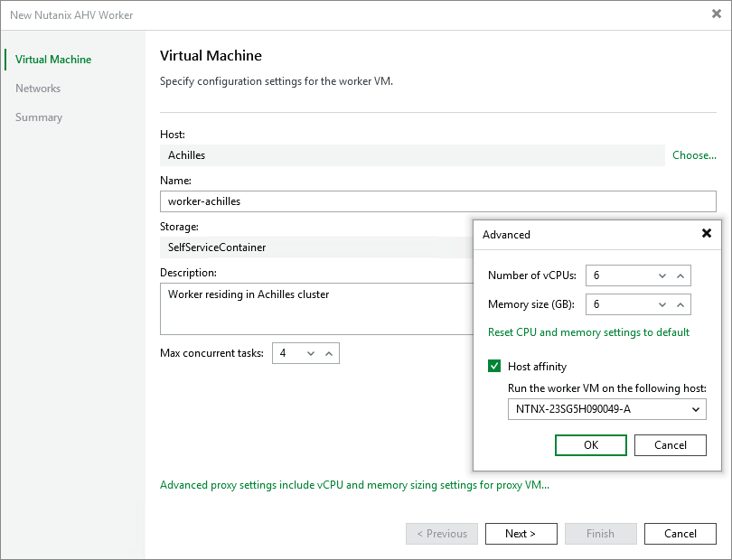The width and height of the screenshot is (732, 560).
Task: Close the Advanced dialog with X
Action: (x=707, y=233)
